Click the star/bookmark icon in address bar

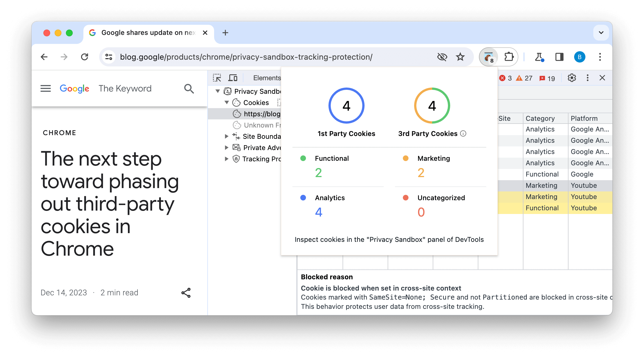pyautogui.click(x=461, y=57)
